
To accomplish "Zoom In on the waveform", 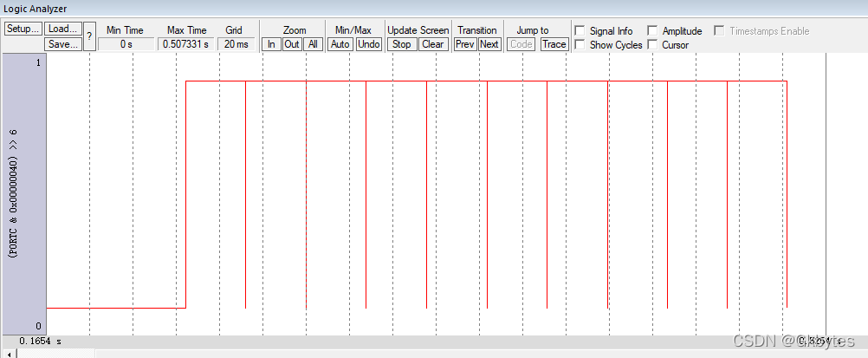I will coord(271,44).
